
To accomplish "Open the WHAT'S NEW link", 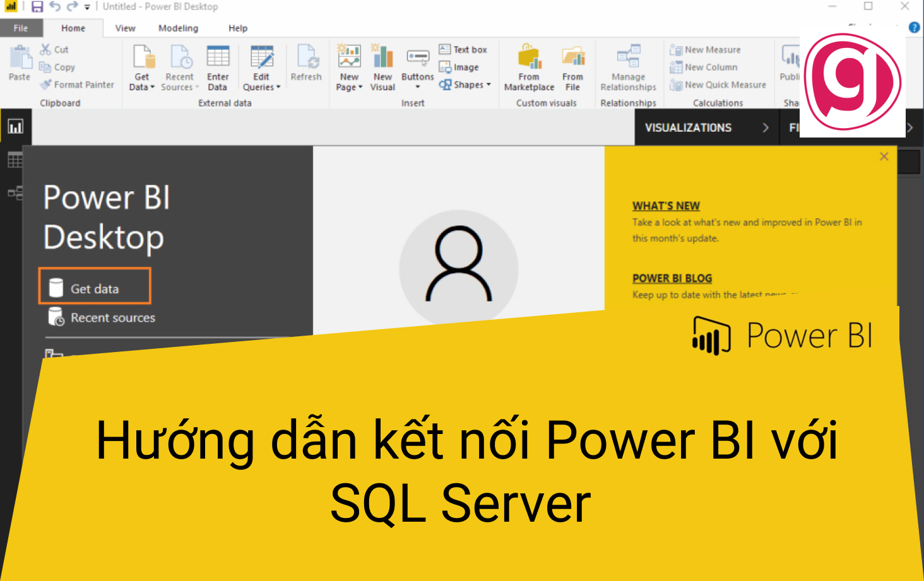I will pos(665,205).
